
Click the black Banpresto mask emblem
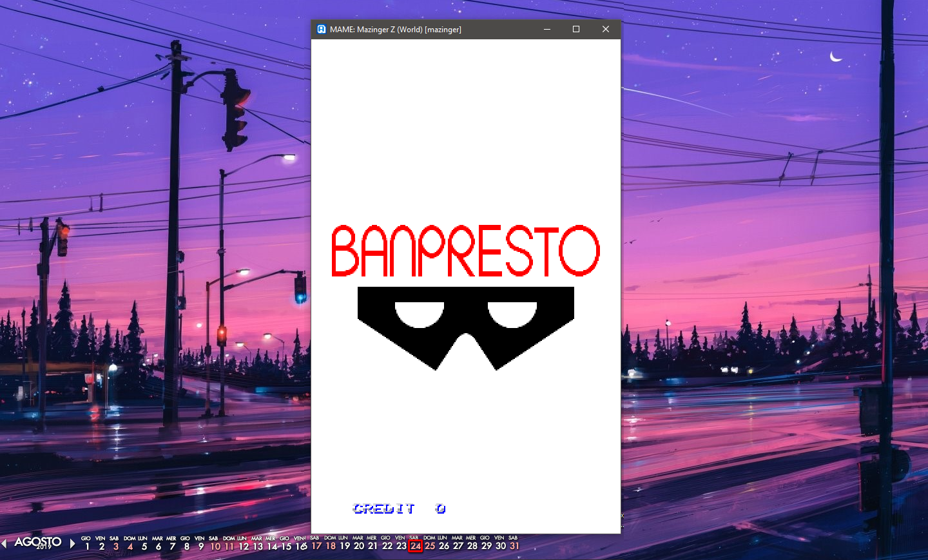(x=466, y=329)
